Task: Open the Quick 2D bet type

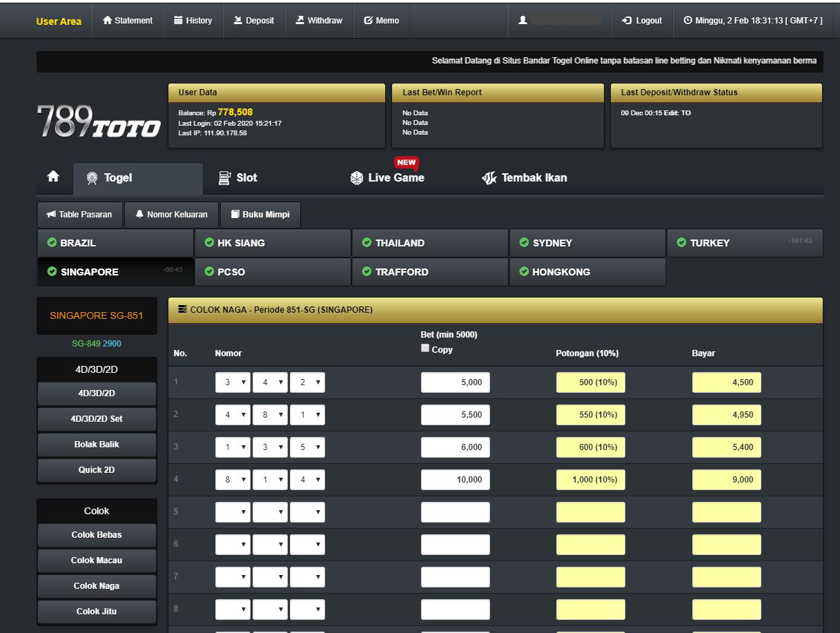Action: [97, 470]
